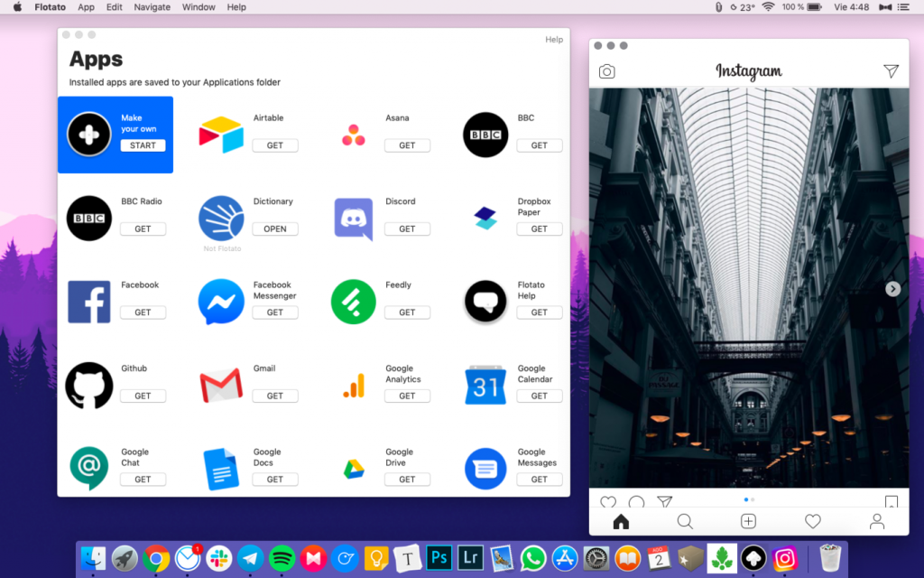Get the Facebook app
This screenshot has width=924, height=578.
[x=143, y=312]
